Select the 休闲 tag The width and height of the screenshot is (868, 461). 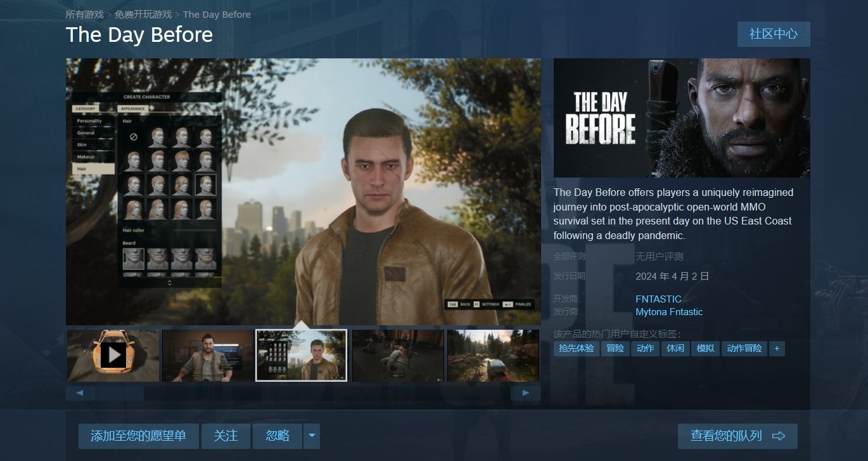pos(675,348)
